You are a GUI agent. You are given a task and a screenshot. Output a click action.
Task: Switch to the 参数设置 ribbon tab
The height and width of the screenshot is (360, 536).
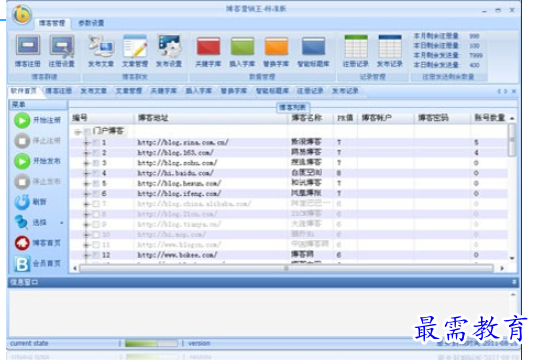click(x=91, y=23)
